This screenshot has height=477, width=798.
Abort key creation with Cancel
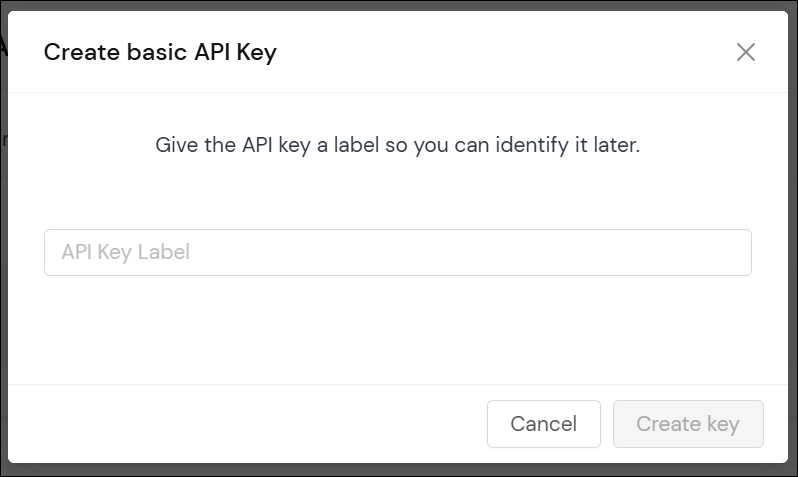tap(544, 424)
